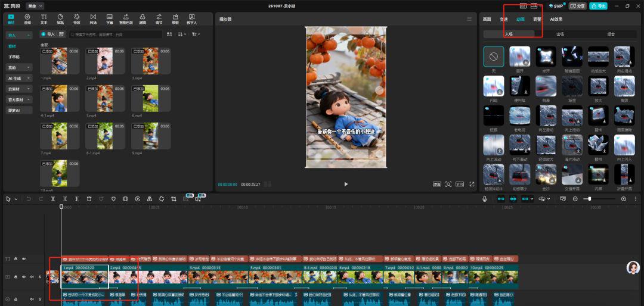Switch to the 画面 tab
This screenshot has width=644, height=306.
pos(487,19)
